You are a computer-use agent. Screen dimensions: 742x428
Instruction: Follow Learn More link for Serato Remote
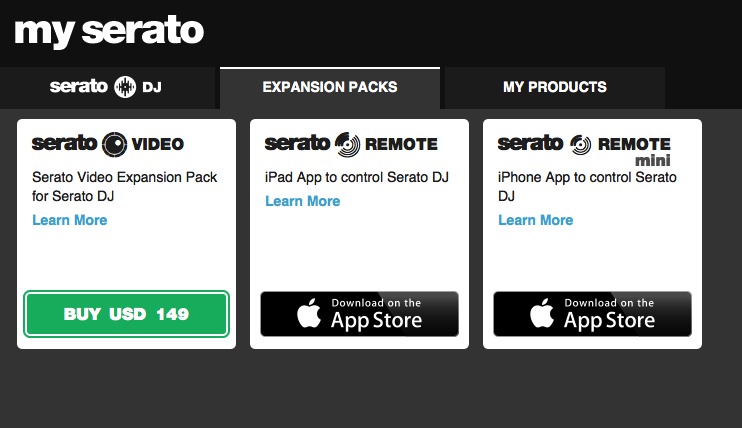[303, 201]
